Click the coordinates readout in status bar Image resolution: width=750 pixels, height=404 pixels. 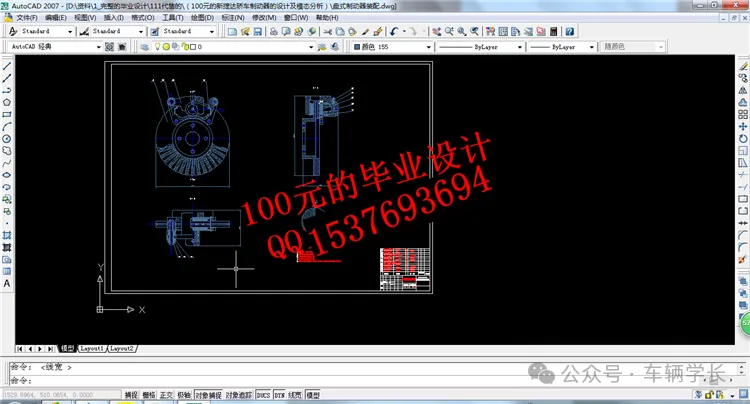[x=61, y=395]
